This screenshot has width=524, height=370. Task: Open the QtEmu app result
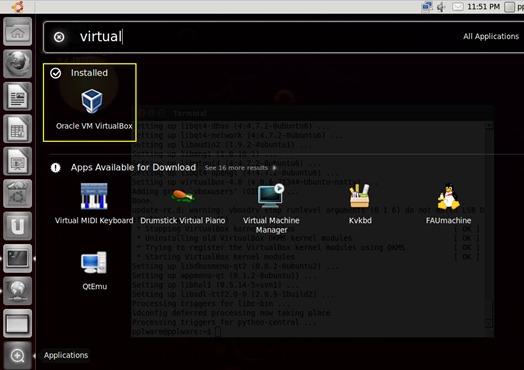[x=94, y=263]
